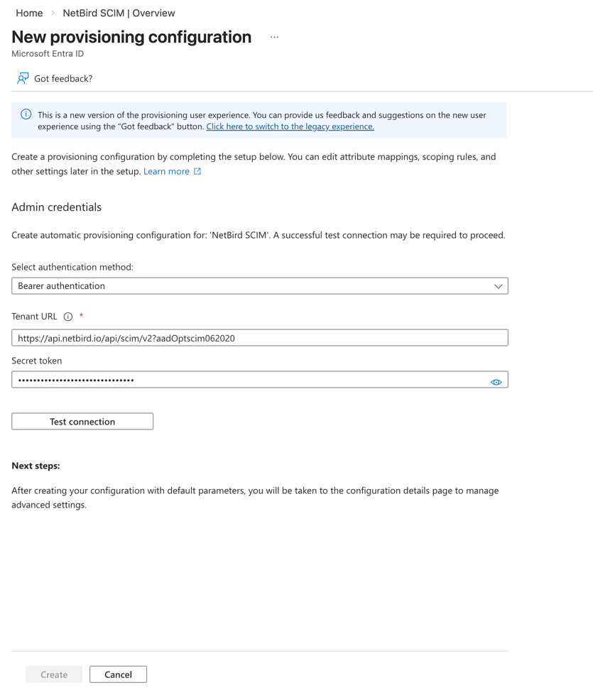The height and width of the screenshot is (700, 593).
Task: Show the secret token using the eye icon
Action: (x=496, y=382)
